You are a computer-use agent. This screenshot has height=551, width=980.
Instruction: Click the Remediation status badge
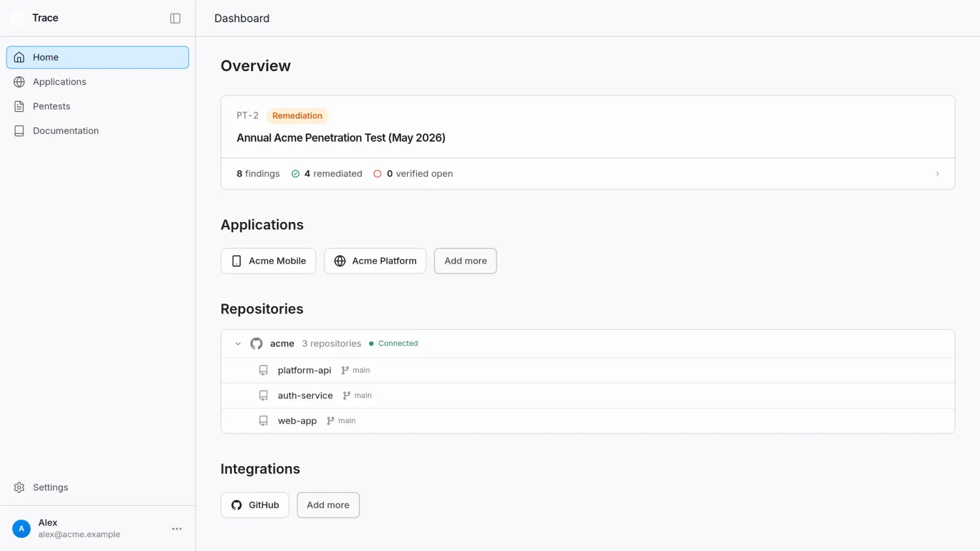tap(297, 116)
